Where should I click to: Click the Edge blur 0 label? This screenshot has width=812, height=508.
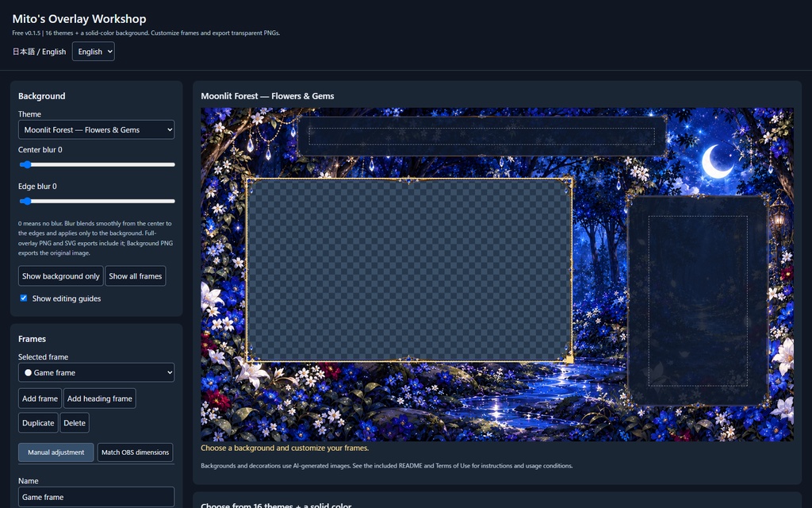(x=37, y=186)
